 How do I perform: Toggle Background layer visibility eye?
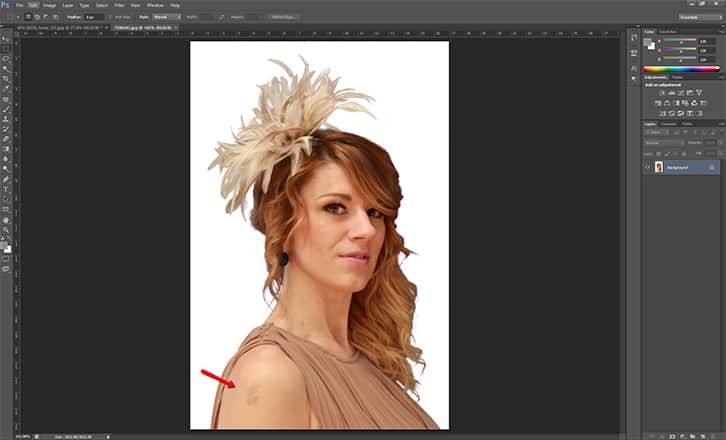pos(648,167)
